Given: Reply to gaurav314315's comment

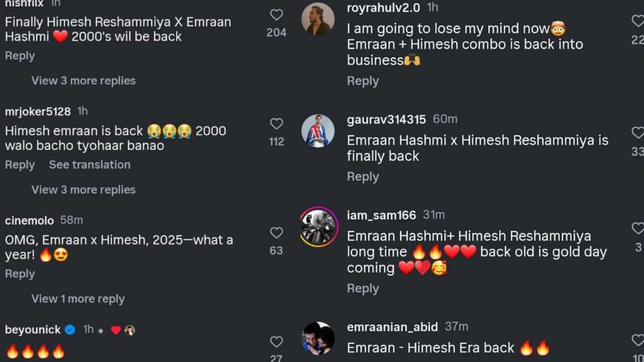Looking at the screenshot, I should pyautogui.click(x=363, y=176).
